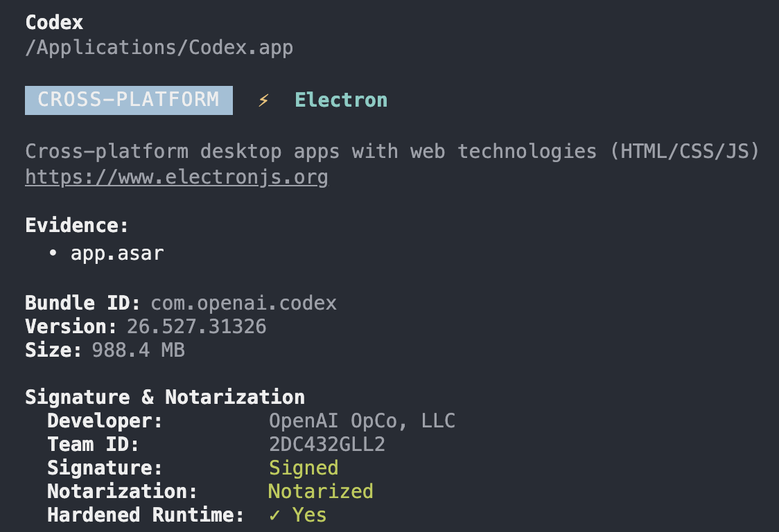This screenshot has width=779, height=532.
Task: Click the OpenAI OpCo, LLC developer name
Action: pos(362,421)
